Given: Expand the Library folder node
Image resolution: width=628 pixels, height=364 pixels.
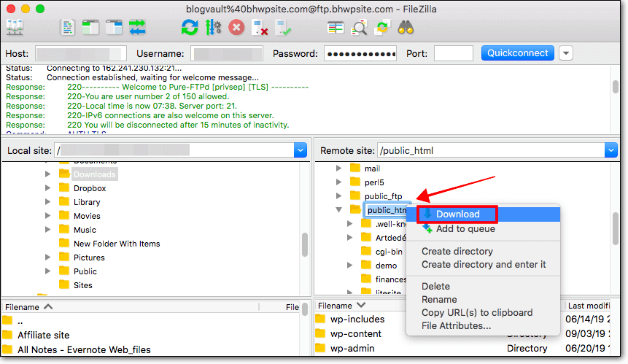Looking at the screenshot, I should point(48,202).
